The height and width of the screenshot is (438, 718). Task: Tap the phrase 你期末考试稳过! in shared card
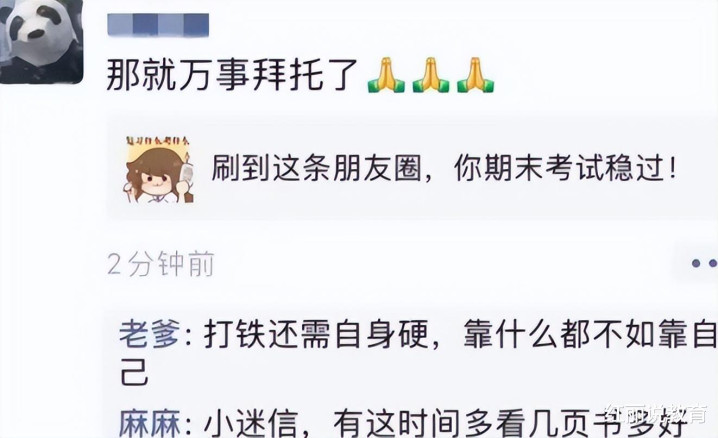[566, 169]
